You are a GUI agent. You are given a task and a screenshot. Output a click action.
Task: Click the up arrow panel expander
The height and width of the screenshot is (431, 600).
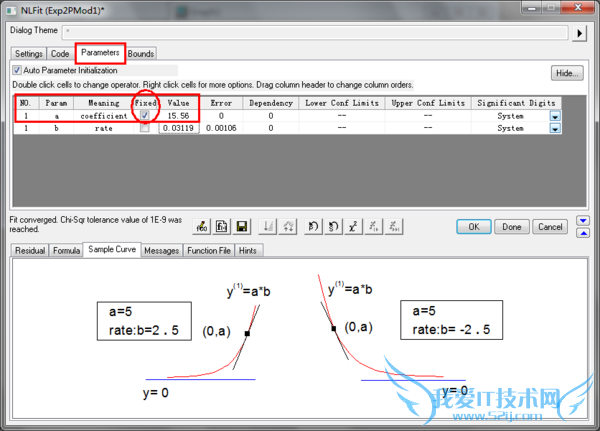(x=583, y=233)
